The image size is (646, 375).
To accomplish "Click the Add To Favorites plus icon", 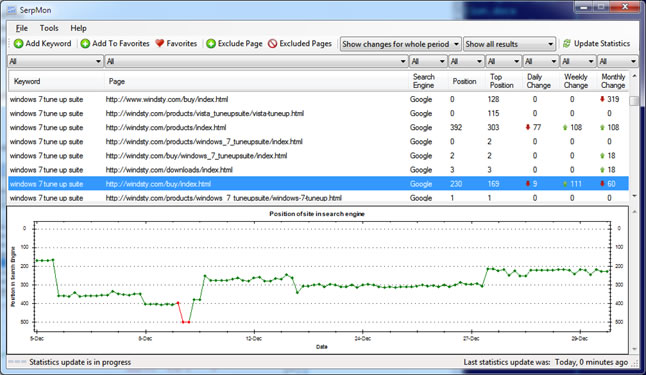I will (85, 44).
